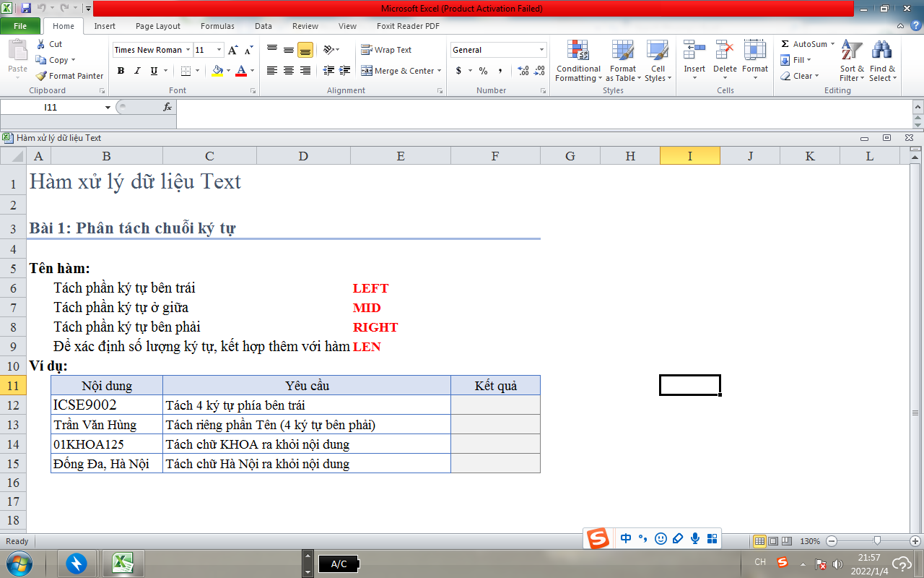Viewport: 924px width, 578px height.
Task: Open Excel from the Windows taskbar
Action: (x=123, y=564)
